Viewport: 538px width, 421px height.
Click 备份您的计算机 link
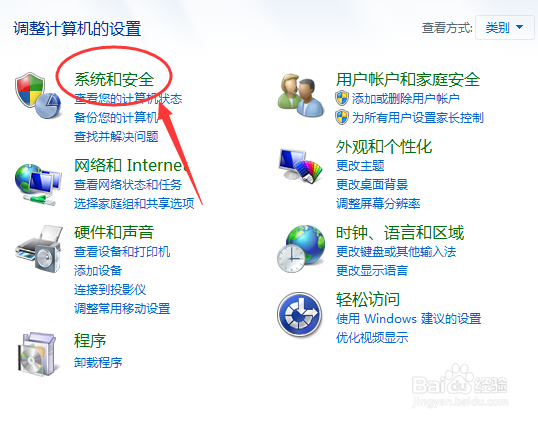point(116,118)
